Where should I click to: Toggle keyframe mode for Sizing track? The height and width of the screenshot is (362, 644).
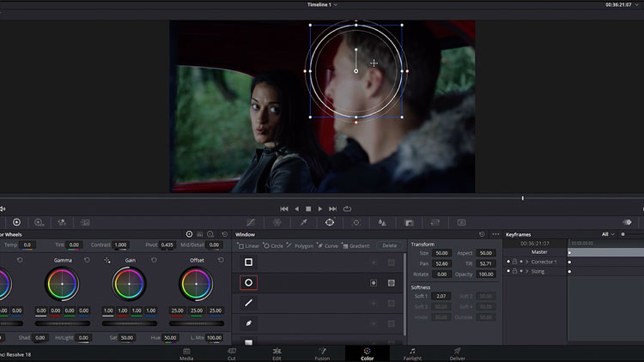click(x=521, y=271)
